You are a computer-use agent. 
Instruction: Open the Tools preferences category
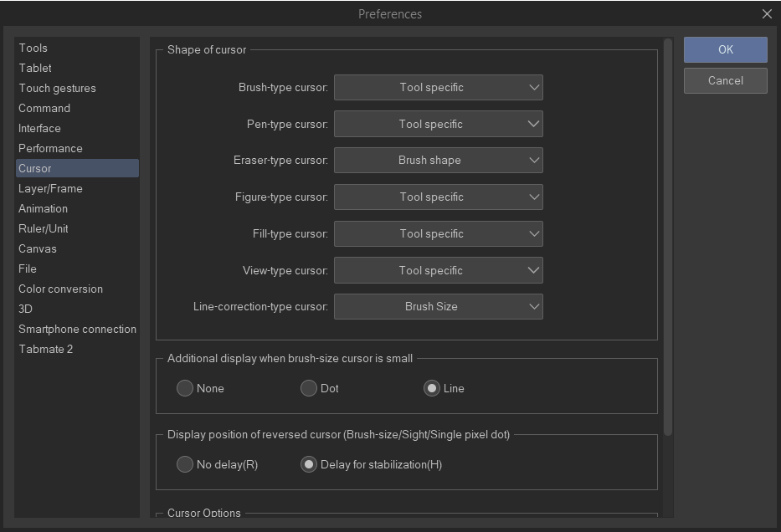[77, 48]
